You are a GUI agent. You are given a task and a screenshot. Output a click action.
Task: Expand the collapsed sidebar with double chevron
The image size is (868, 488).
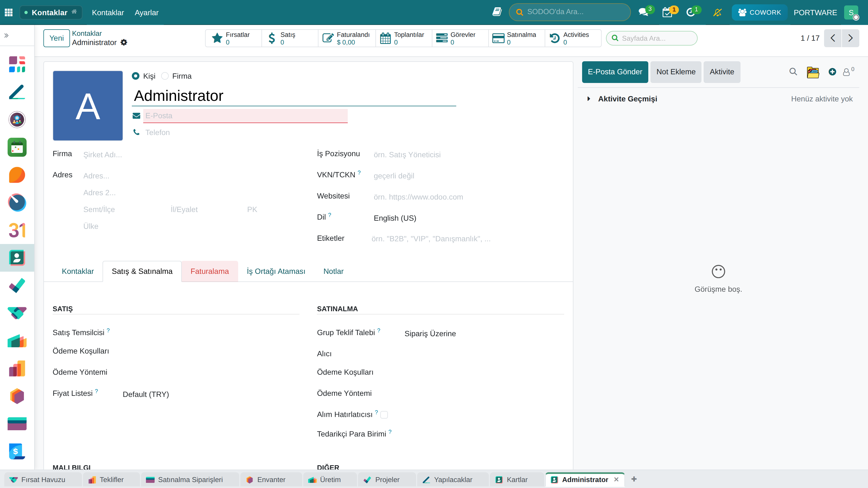(x=7, y=35)
